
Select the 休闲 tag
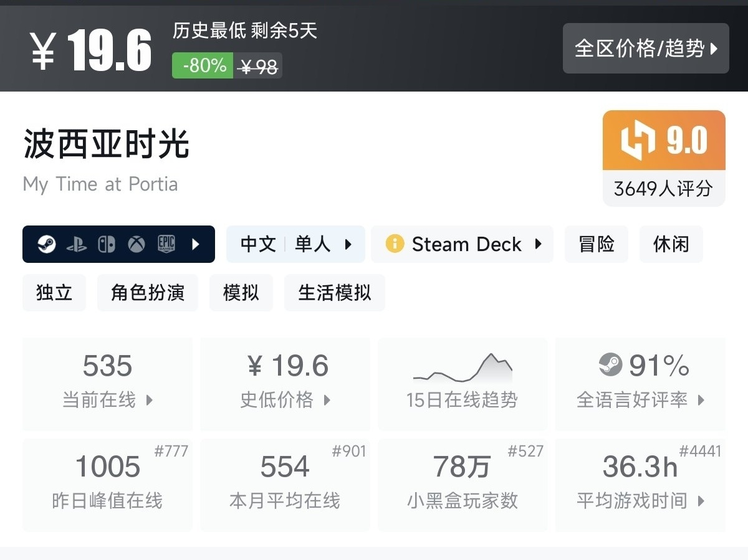(671, 244)
